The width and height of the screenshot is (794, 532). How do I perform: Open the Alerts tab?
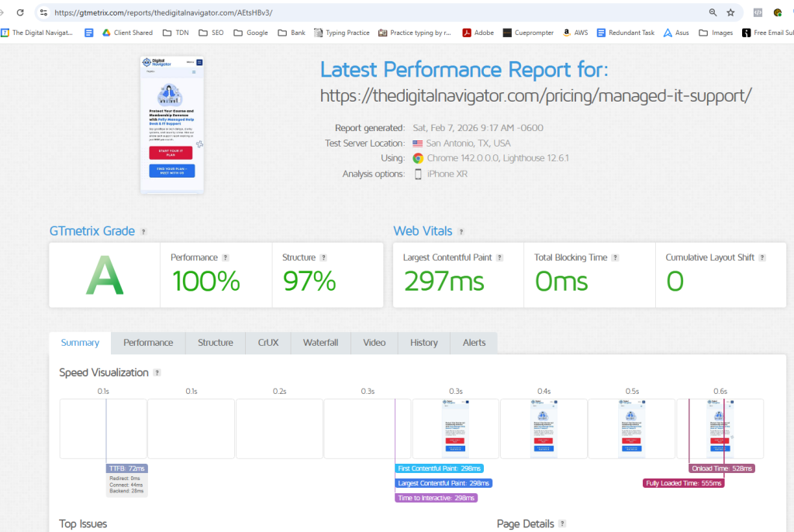474,343
